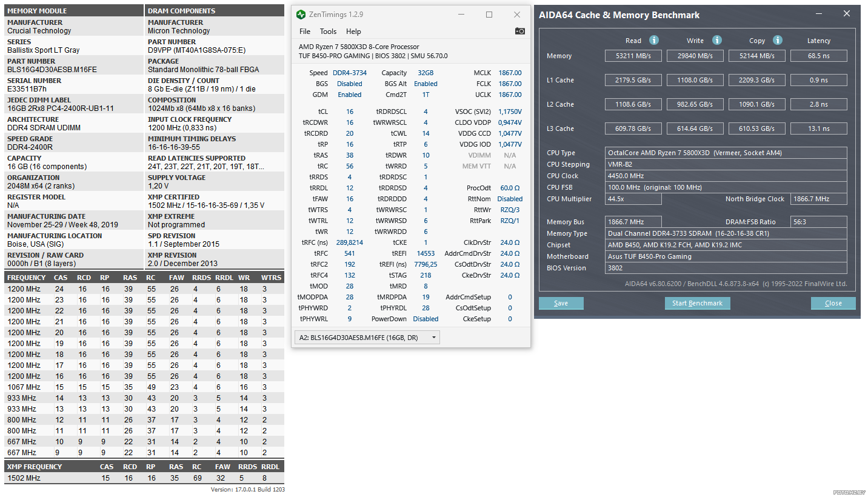Close AIDA64 window with title bar X
The image size is (868, 497).
(847, 14)
